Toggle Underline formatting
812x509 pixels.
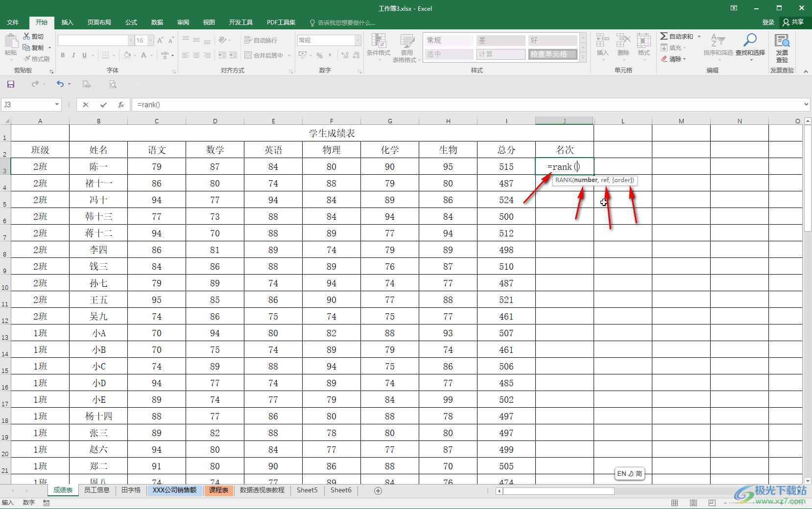pyautogui.click(x=84, y=55)
